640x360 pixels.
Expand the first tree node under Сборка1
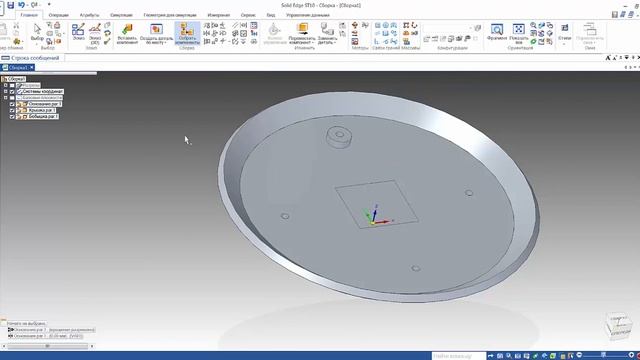pos(6,85)
